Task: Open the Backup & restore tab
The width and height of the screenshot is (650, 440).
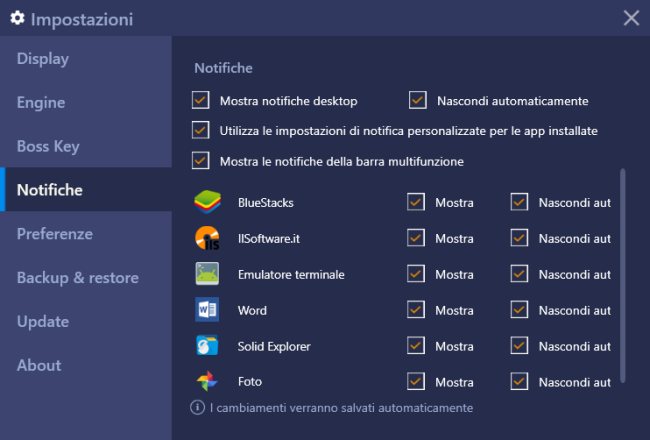Action: [x=86, y=278]
